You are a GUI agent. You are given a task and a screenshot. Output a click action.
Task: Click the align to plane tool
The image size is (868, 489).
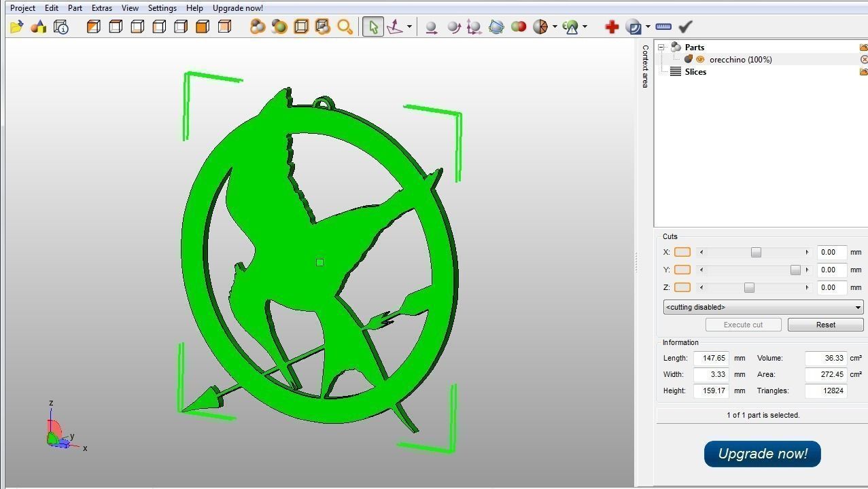(x=395, y=26)
